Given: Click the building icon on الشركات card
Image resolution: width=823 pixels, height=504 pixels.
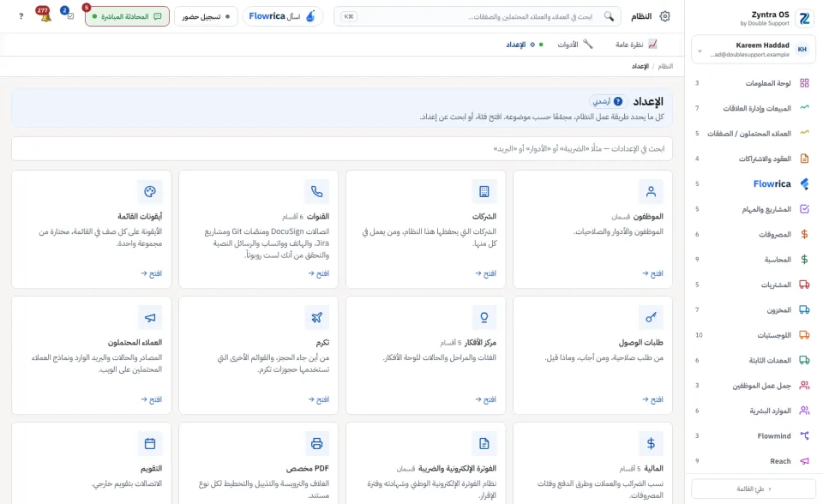Looking at the screenshot, I should 484,192.
